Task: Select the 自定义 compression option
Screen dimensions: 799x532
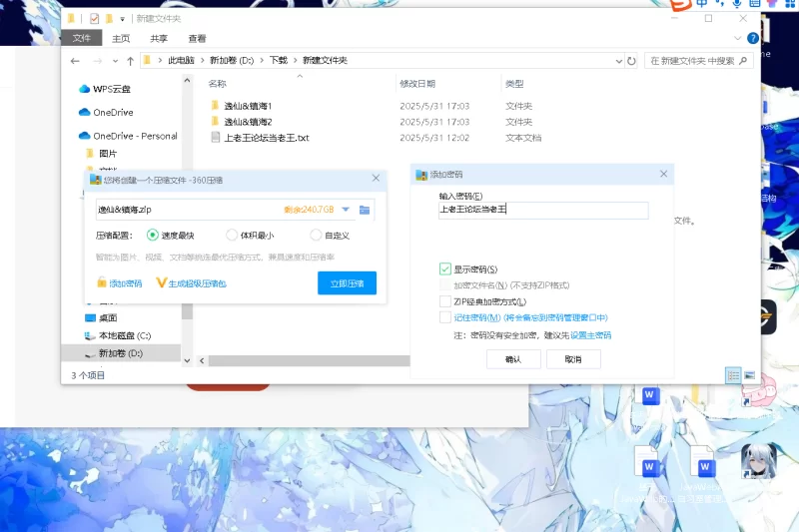Action: 316,236
